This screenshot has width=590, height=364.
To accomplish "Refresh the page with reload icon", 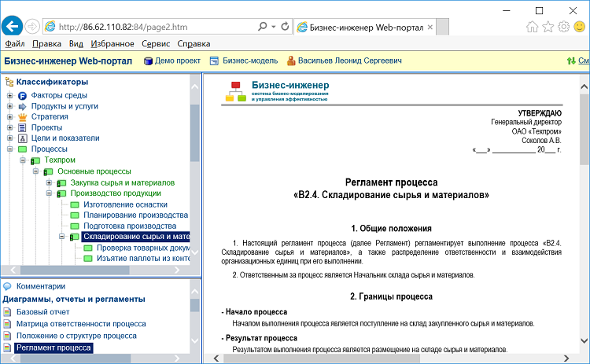I will 285,26.
